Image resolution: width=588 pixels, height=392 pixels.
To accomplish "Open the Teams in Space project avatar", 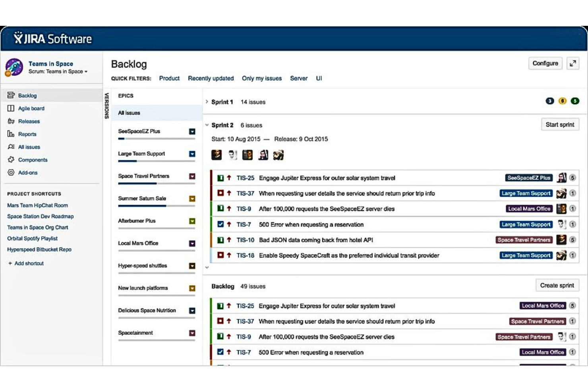I will pos(14,67).
